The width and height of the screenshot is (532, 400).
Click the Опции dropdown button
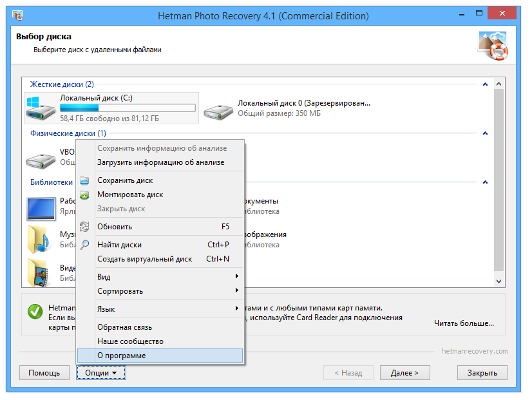pos(100,373)
